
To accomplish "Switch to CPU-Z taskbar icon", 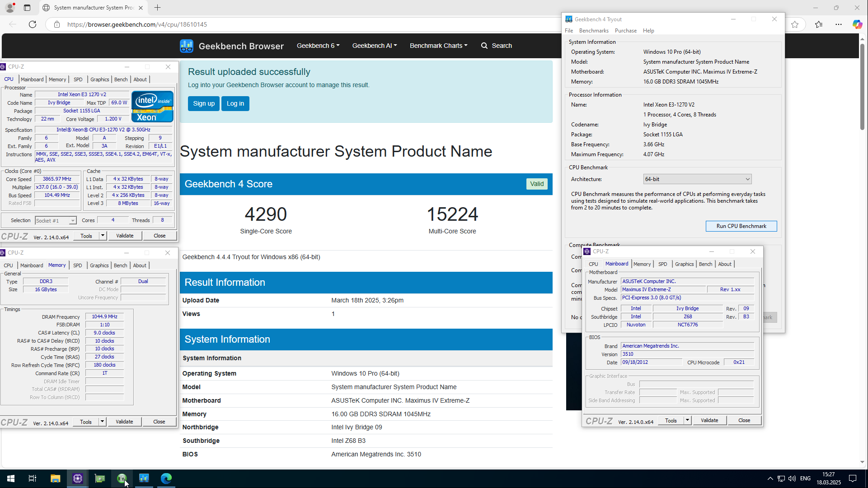I will tap(77, 479).
